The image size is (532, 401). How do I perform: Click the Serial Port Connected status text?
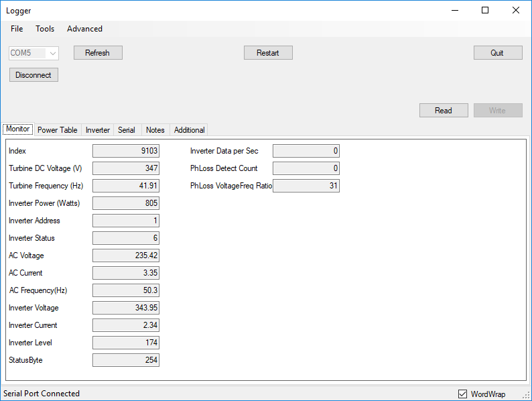pos(42,394)
